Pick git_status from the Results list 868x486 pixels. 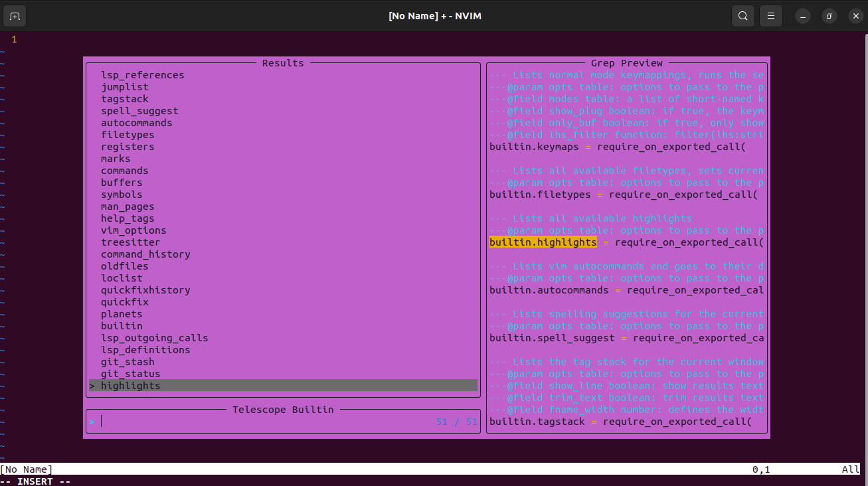pyautogui.click(x=131, y=374)
